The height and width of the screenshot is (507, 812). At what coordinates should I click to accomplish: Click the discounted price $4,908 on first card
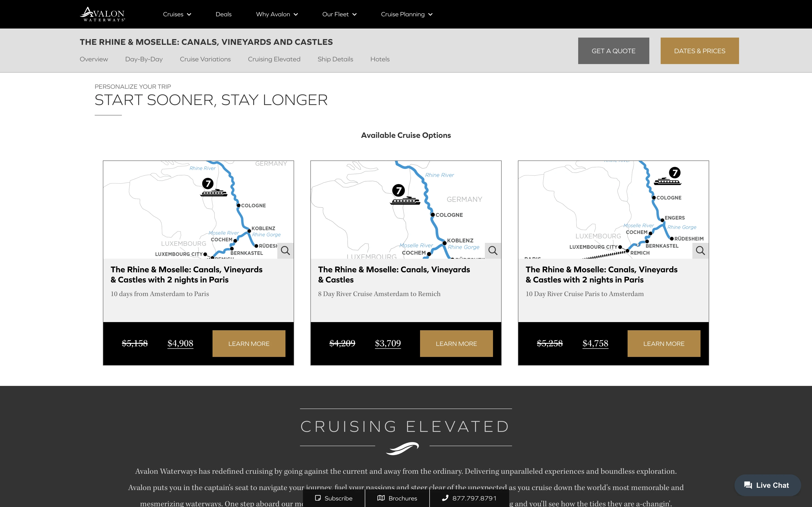[181, 343]
